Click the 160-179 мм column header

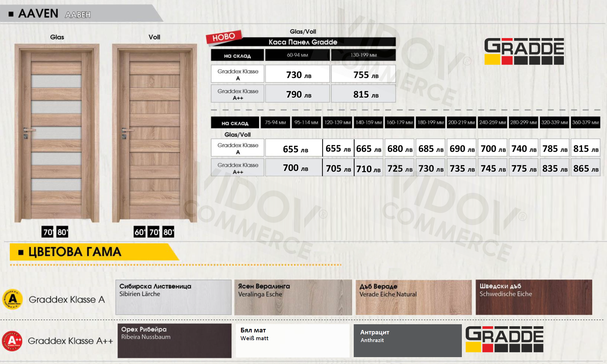click(x=399, y=122)
